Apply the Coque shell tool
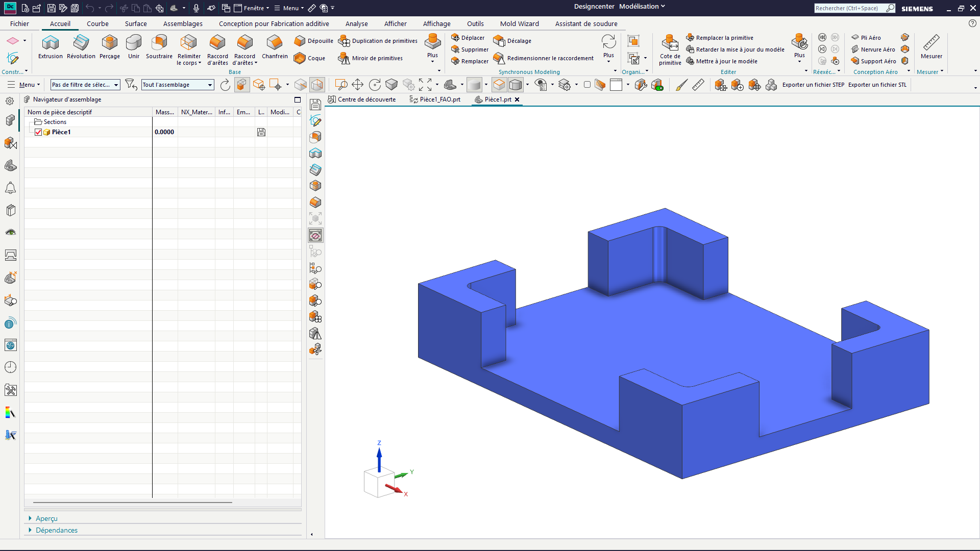The image size is (980, 551). [x=309, y=58]
